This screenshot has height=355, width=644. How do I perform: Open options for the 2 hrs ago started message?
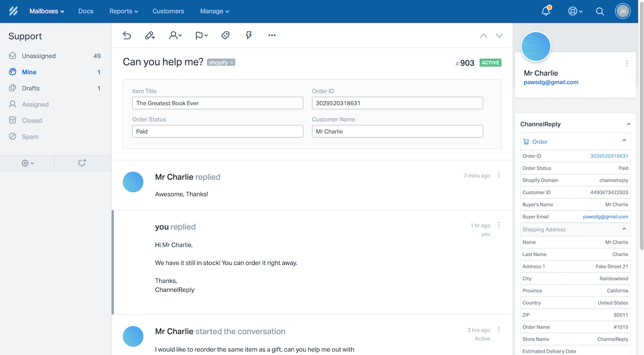(499, 330)
